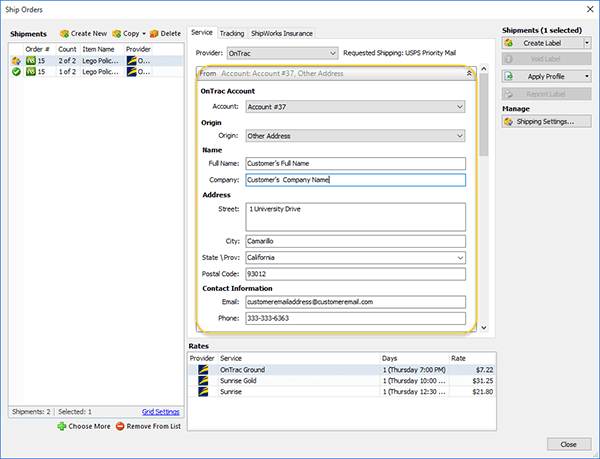Screen dimensions: 600x459
Task: Click the Company input field
Action: pyautogui.click(x=355, y=180)
